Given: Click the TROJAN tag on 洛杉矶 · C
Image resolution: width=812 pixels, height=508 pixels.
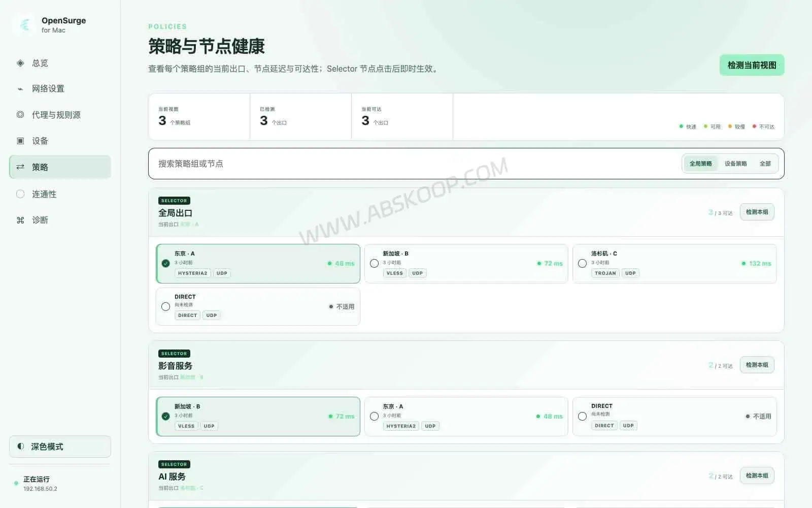Looking at the screenshot, I should coord(605,273).
